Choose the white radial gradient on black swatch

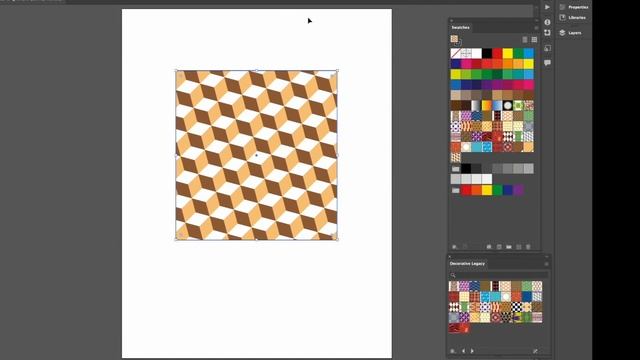click(x=508, y=105)
